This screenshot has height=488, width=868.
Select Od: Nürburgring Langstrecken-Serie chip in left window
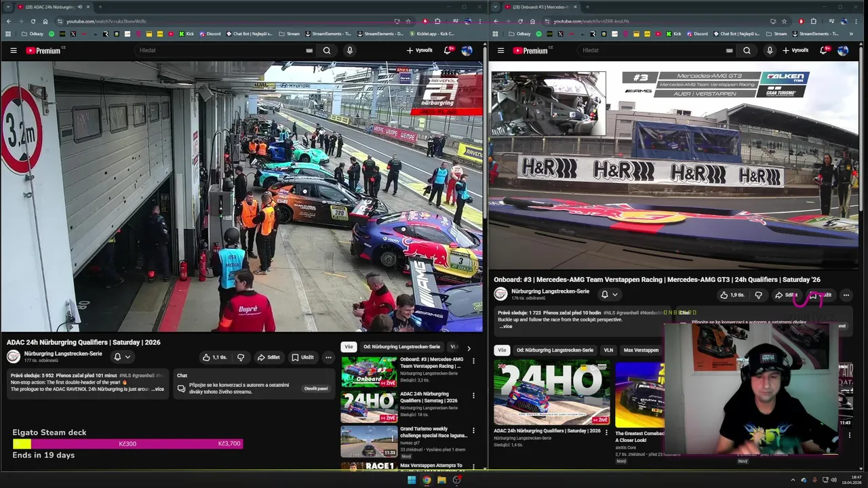tap(401, 346)
